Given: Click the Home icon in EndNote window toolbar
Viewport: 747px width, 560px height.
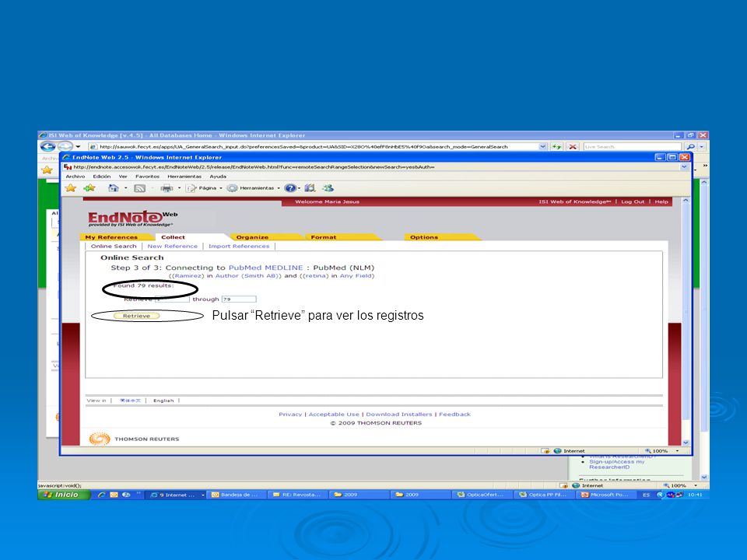Looking at the screenshot, I should point(113,188).
